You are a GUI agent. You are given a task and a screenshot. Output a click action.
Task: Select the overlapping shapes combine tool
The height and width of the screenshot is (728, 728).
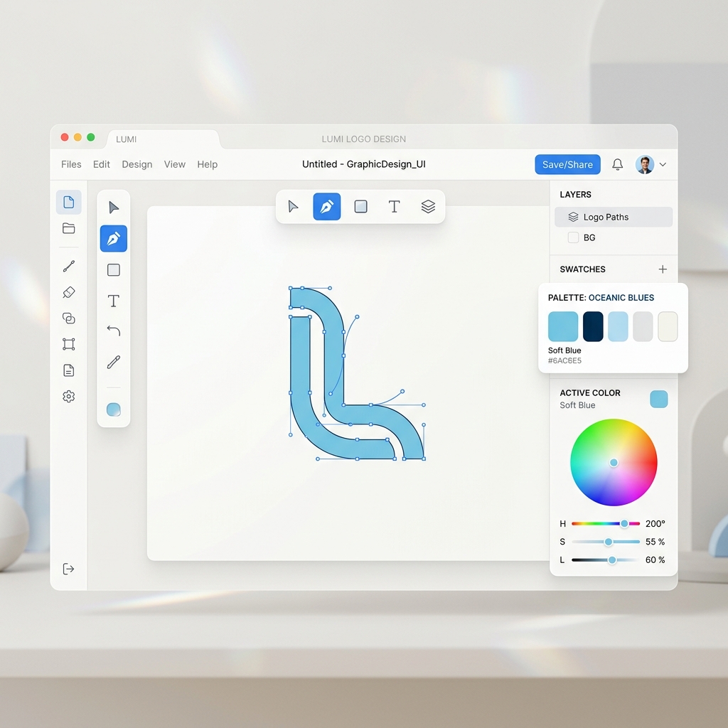coord(69,318)
